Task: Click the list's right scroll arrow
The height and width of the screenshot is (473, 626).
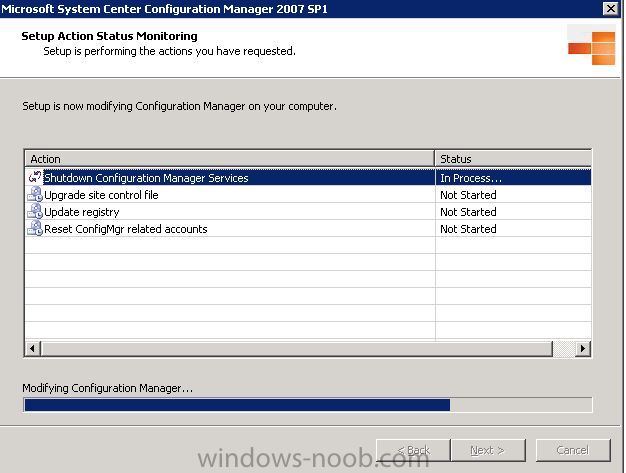Action: pos(583,348)
